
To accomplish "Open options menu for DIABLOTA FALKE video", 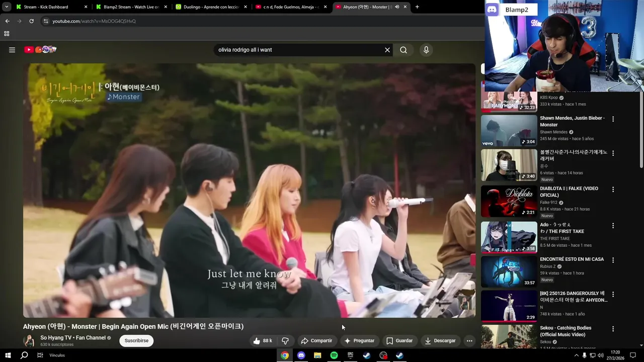I will coord(613,190).
